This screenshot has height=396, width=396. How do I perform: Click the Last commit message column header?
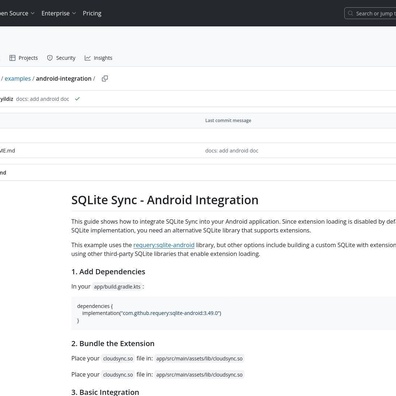pyautogui.click(x=228, y=120)
